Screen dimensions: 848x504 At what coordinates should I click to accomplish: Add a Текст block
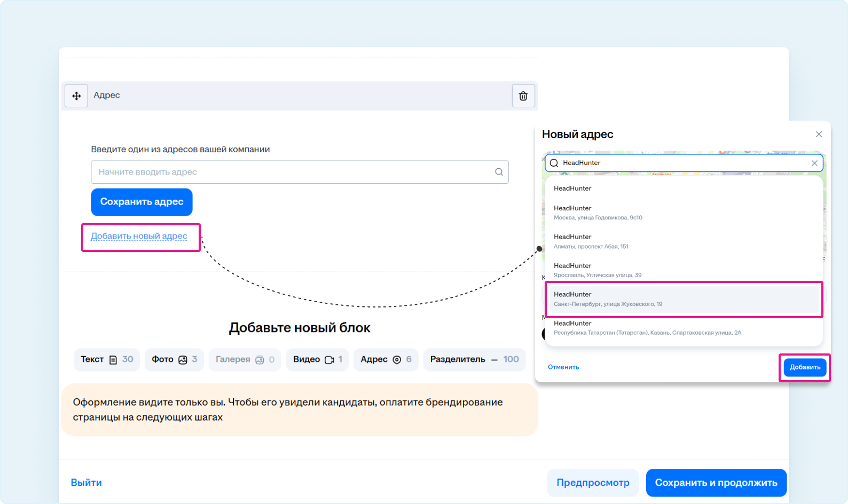pos(107,360)
